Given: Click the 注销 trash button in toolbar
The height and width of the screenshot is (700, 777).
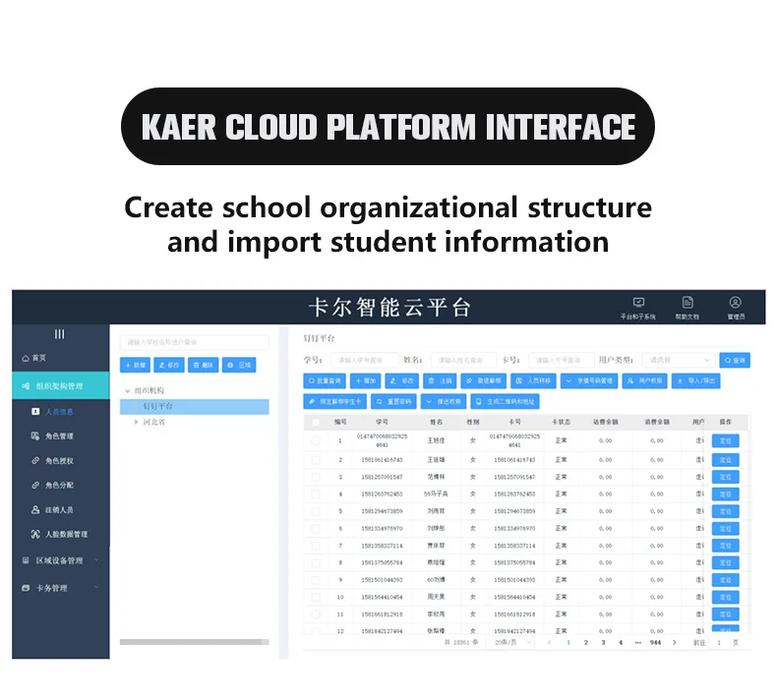Looking at the screenshot, I should tap(440, 380).
